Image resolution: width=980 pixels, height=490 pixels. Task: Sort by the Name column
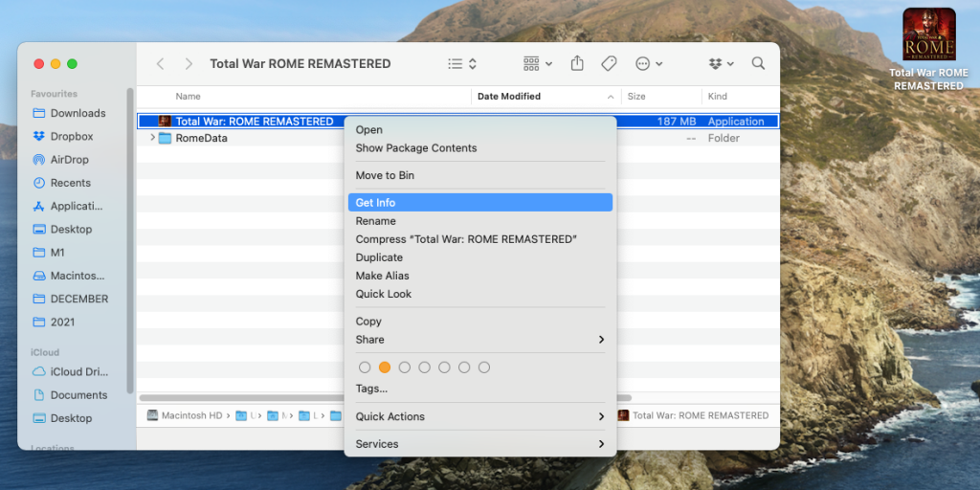(x=188, y=97)
